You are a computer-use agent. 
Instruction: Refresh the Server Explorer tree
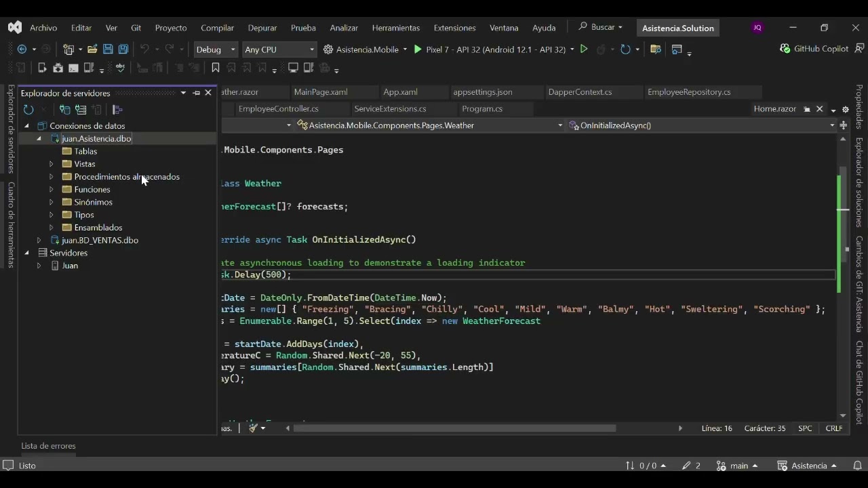pos(28,110)
